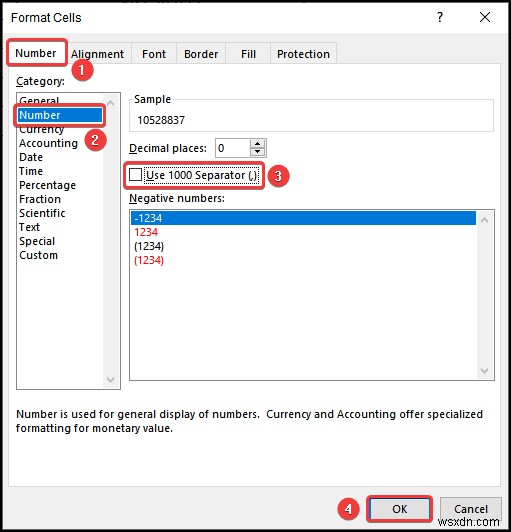Enable the Use 1000 Separator checkbox

[135, 175]
